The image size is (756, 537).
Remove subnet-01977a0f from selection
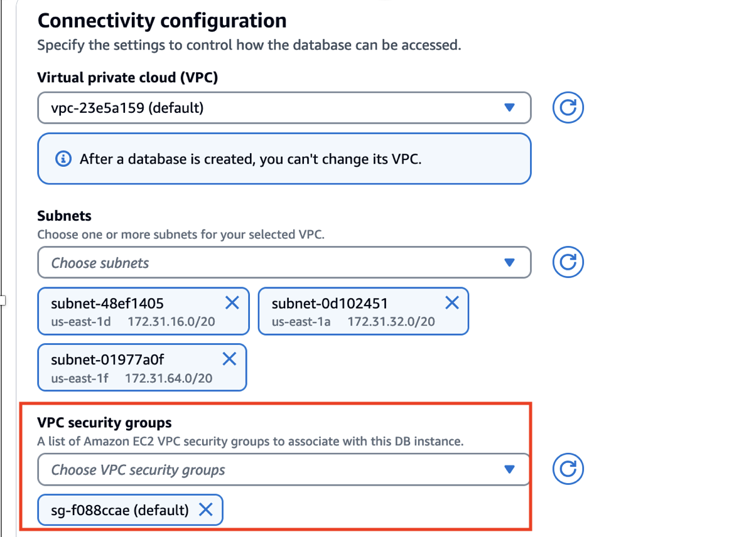coord(229,359)
